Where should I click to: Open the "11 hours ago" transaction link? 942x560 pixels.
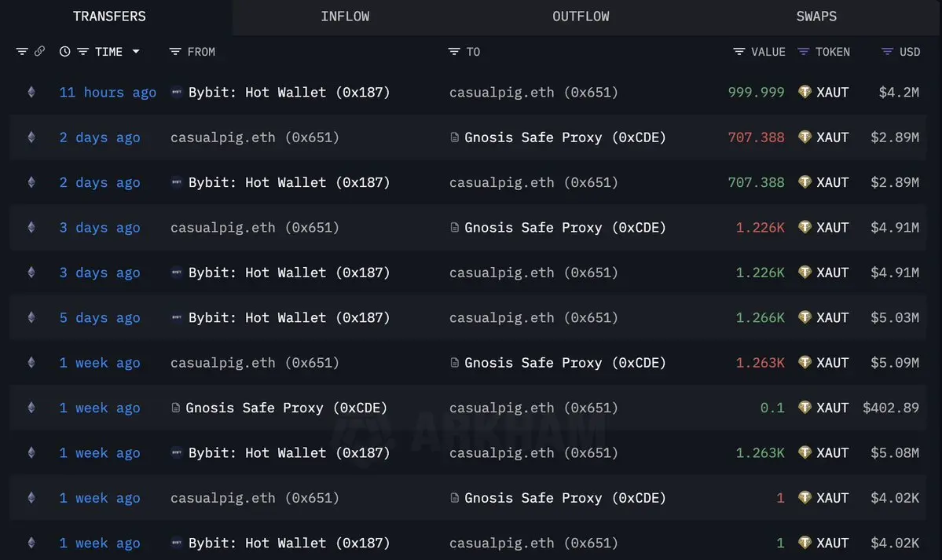pyautogui.click(x=108, y=92)
